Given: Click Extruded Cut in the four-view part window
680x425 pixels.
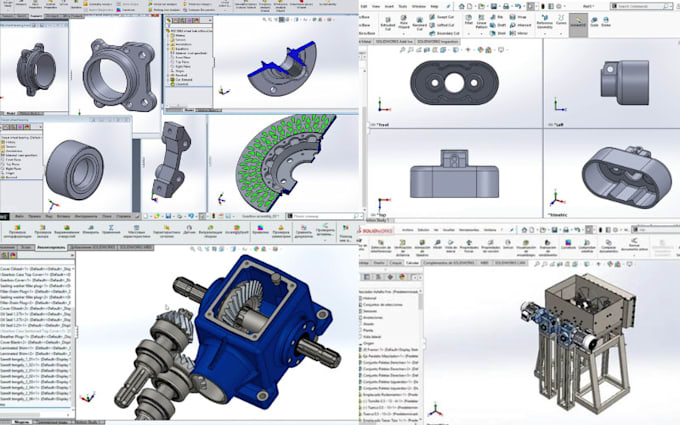Looking at the screenshot, I should click(388, 23).
